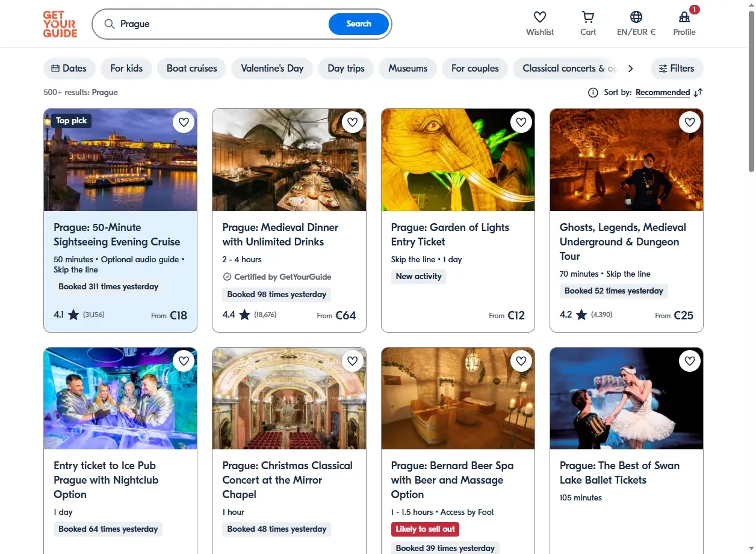Wishlist the Ghosts, Legends, Medieval Underground tour
This screenshot has width=756, height=554.
690,122
